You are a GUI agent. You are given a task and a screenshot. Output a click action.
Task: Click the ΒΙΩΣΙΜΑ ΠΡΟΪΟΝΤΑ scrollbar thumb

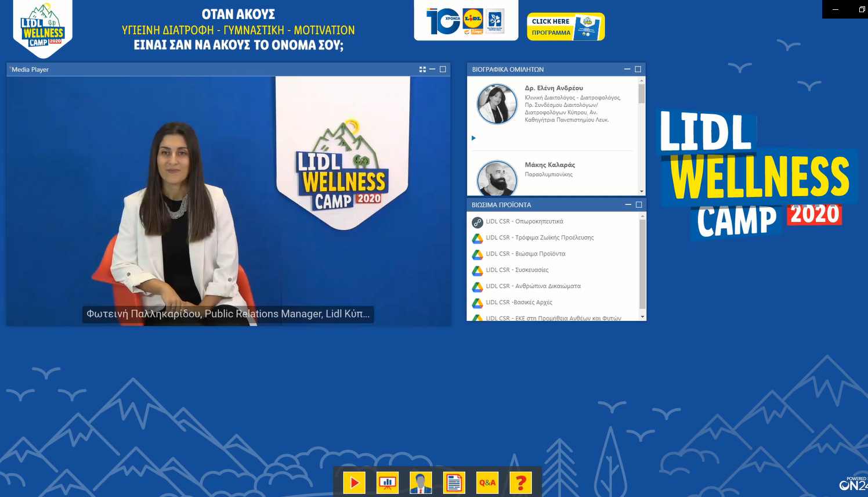(642, 264)
